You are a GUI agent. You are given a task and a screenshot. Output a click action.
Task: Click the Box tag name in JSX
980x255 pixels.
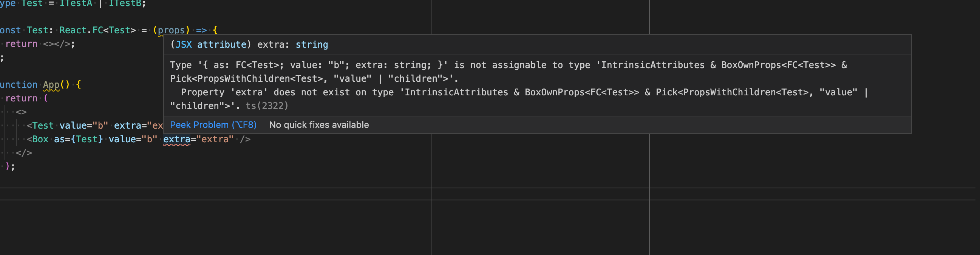pyautogui.click(x=40, y=139)
